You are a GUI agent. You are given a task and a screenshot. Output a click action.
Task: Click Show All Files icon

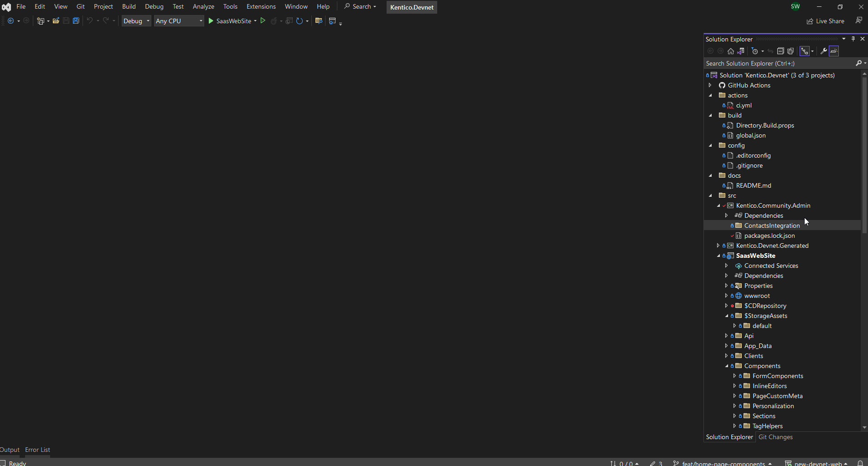point(791,51)
